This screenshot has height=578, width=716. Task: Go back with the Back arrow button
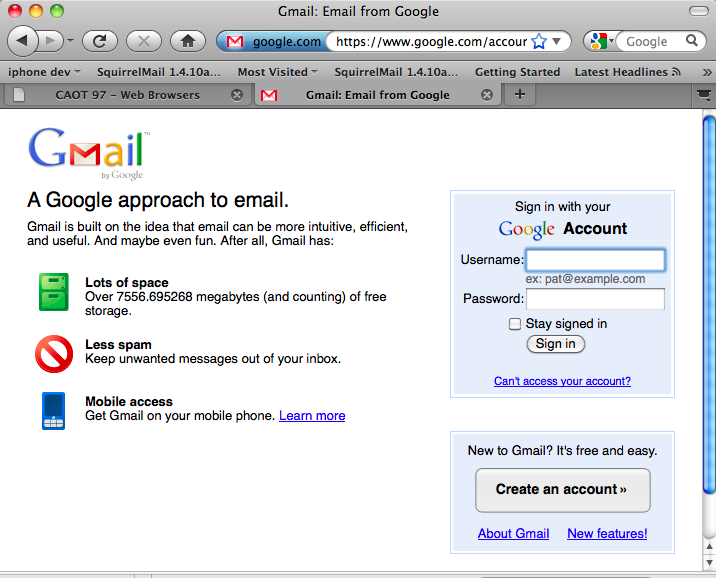(22, 41)
